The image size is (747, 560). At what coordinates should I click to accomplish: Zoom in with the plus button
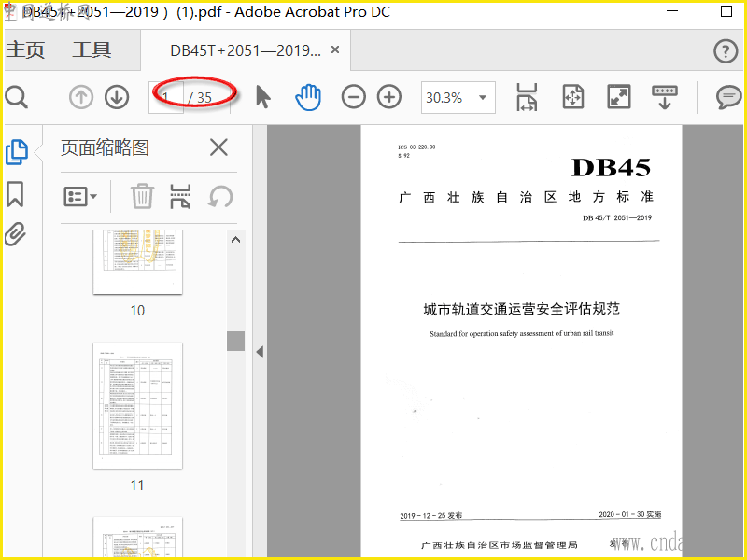point(389,97)
